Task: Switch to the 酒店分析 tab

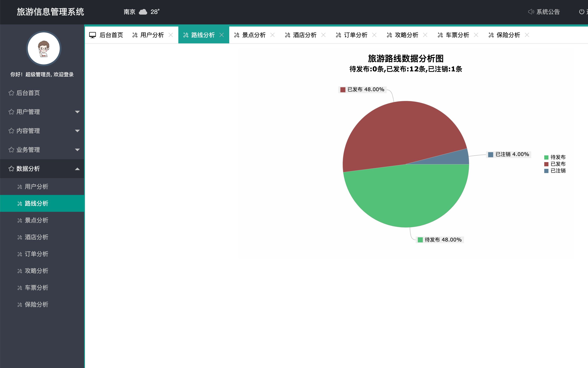Action: click(304, 35)
